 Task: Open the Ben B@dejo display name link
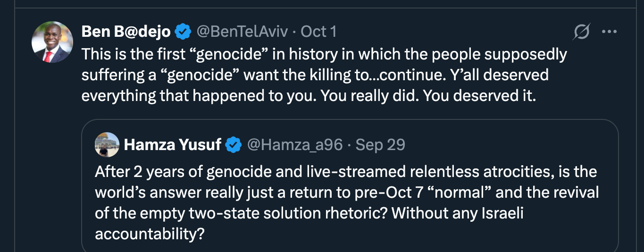126,32
